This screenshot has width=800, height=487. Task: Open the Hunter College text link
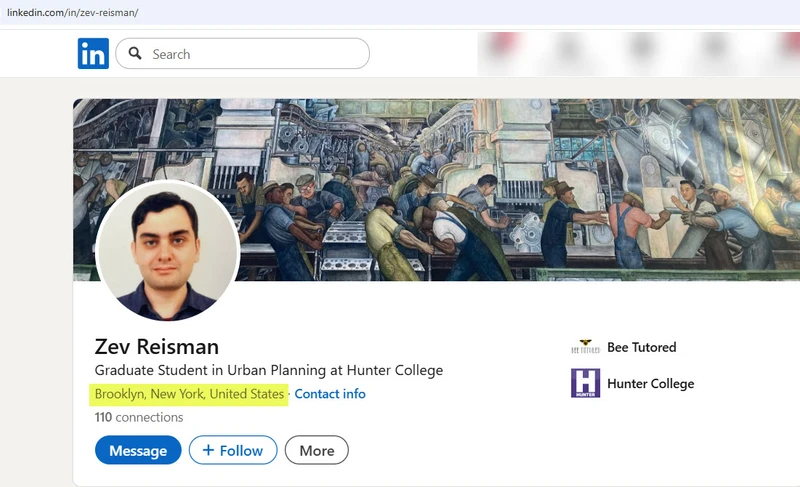(650, 383)
